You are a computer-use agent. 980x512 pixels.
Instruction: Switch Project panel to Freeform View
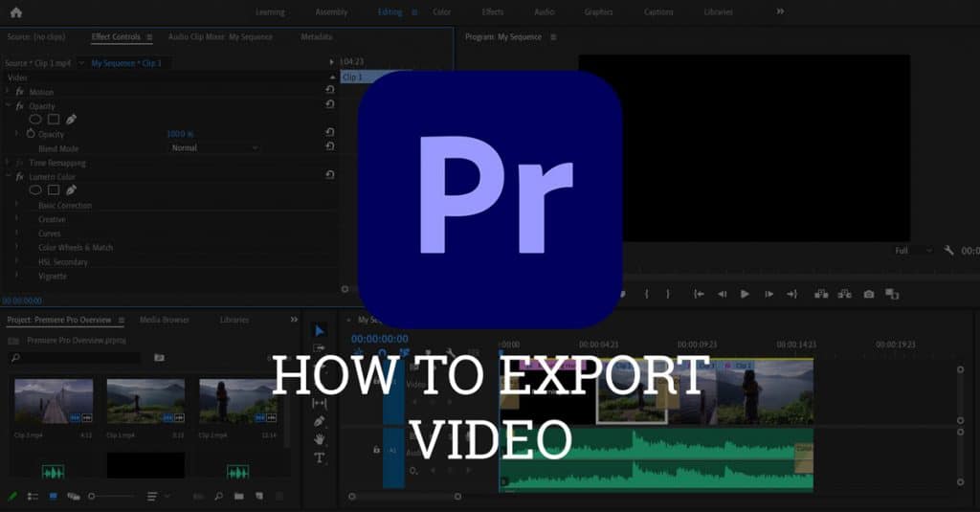click(73, 497)
